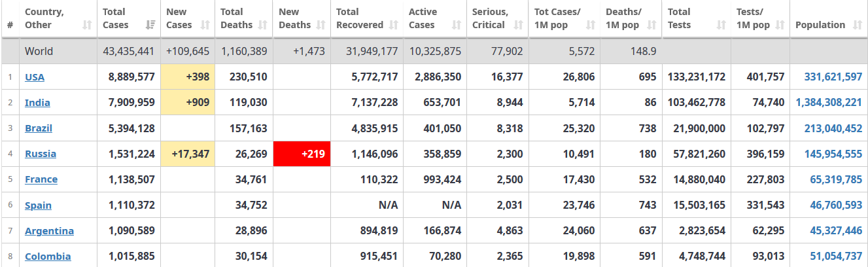868x267 pixels.
Task: Select Colombia serious critical 2,365
Action: click(510, 256)
